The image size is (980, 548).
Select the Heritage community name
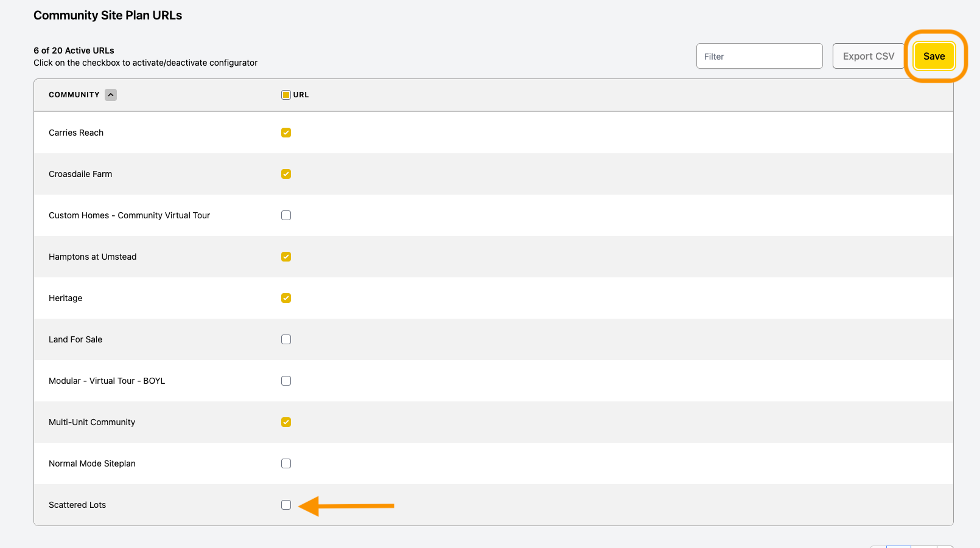(x=66, y=298)
